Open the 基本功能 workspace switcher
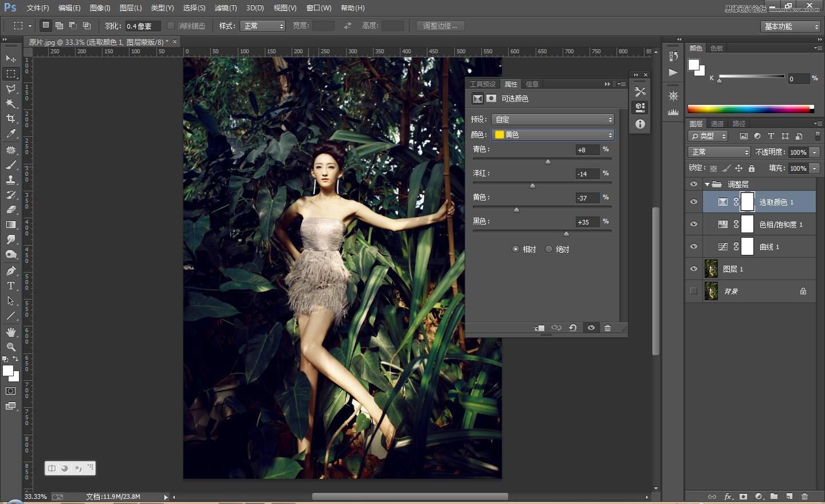825x504 pixels. click(x=790, y=26)
